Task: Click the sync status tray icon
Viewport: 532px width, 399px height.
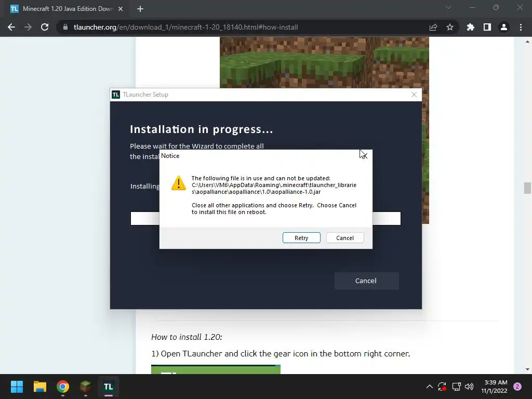Action: pos(442,387)
